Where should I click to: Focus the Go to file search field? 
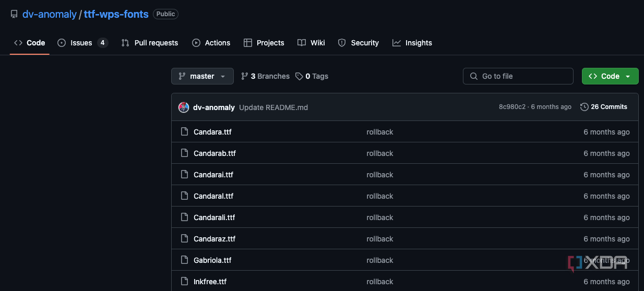(x=518, y=76)
